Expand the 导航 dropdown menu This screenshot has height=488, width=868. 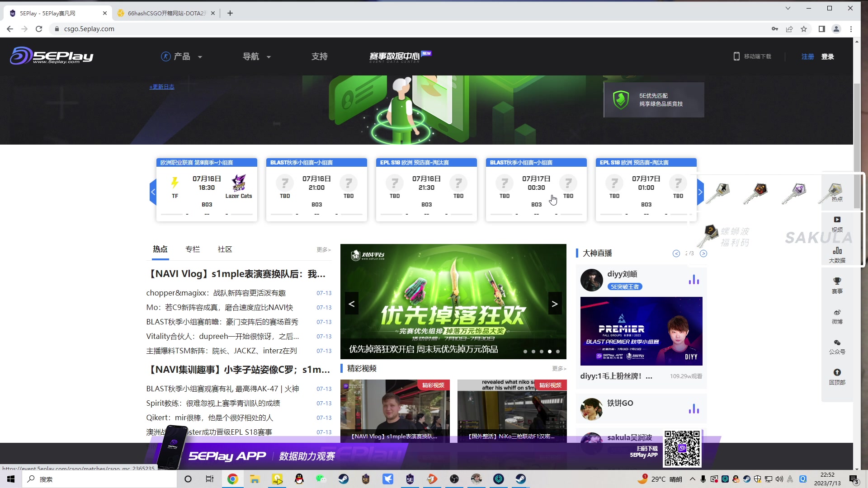tap(256, 56)
